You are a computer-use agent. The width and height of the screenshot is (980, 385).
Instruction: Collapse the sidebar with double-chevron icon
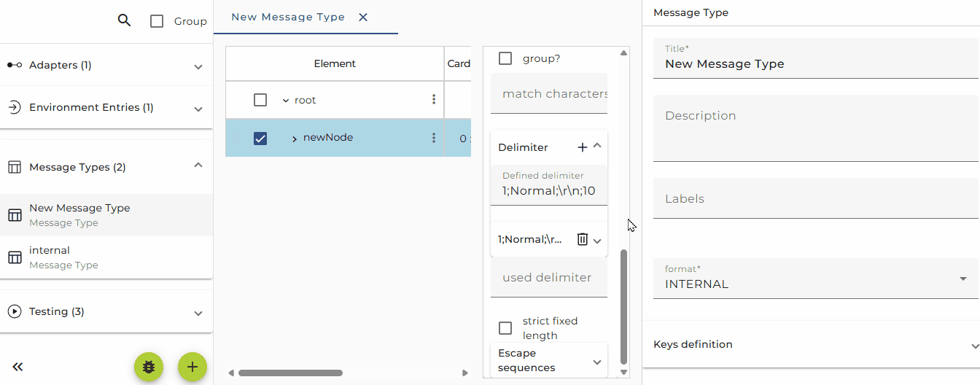[18, 367]
